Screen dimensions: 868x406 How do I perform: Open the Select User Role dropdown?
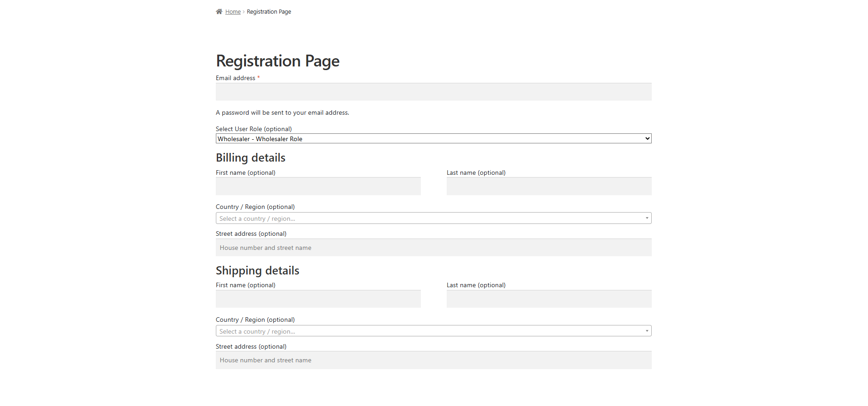pos(434,138)
